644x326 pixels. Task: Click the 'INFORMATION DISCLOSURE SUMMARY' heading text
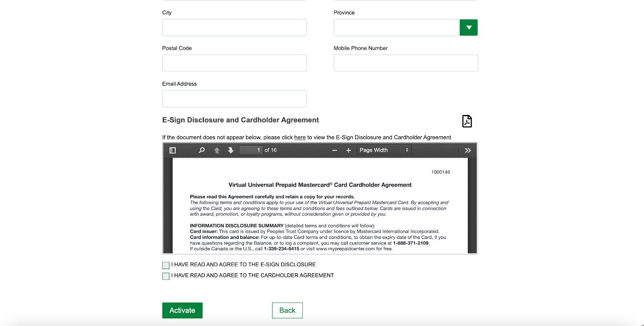point(237,226)
